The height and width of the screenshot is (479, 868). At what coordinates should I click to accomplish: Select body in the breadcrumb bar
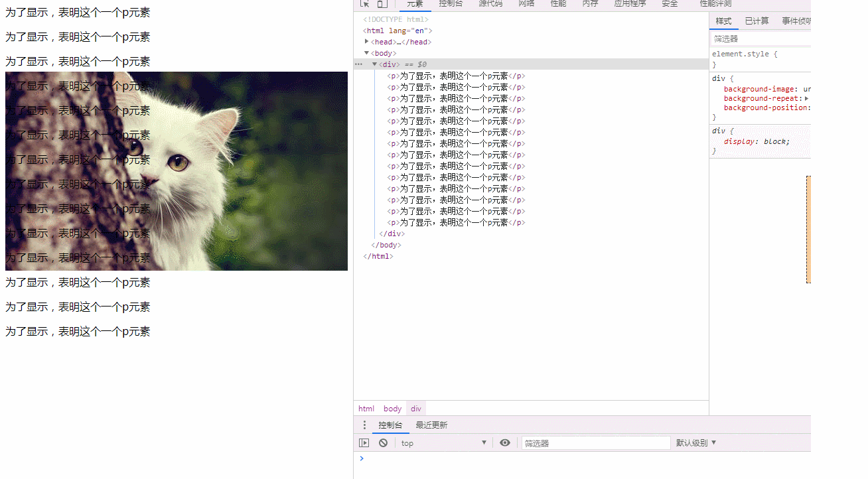(392, 408)
